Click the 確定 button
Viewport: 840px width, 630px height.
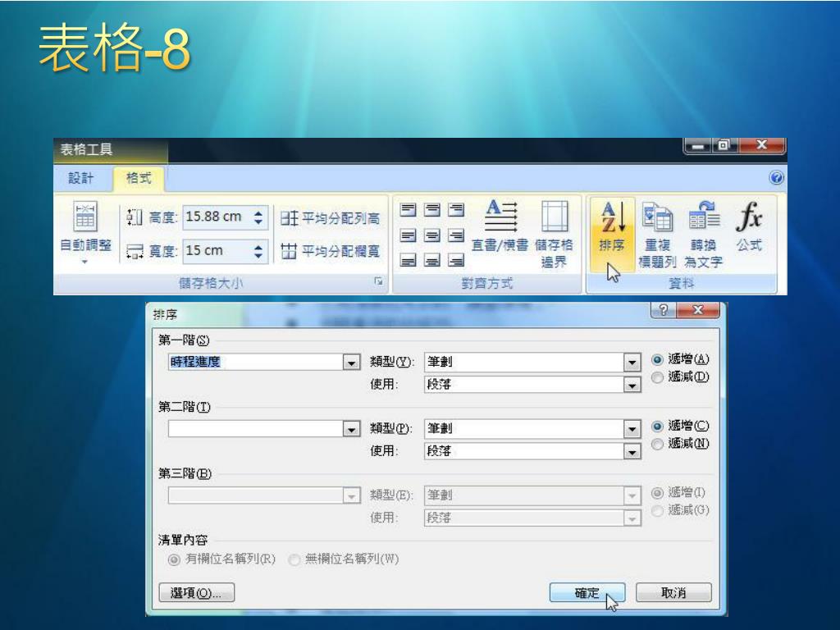coord(587,592)
